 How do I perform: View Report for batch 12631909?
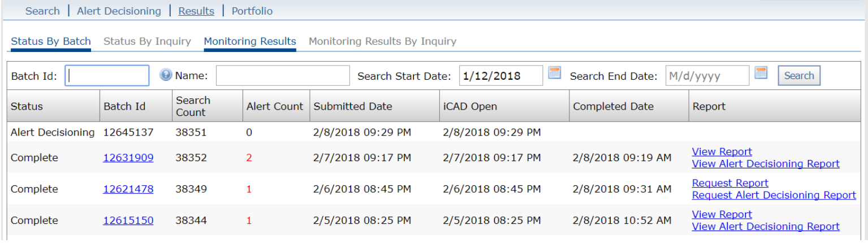tap(722, 151)
